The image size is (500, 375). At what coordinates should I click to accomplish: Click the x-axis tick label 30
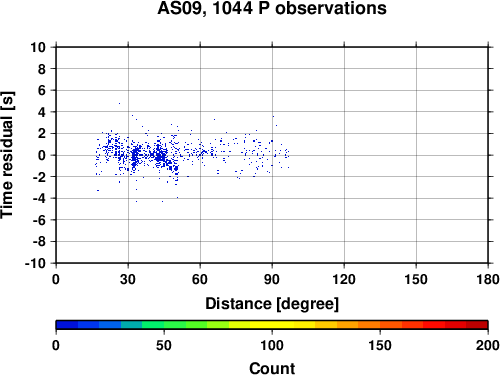128,279
